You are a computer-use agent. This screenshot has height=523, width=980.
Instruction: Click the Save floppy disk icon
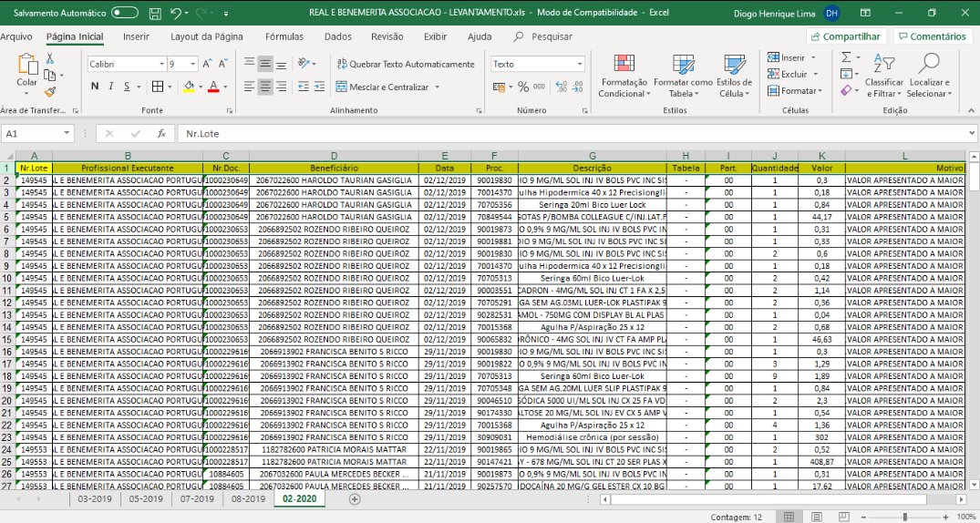click(156, 14)
